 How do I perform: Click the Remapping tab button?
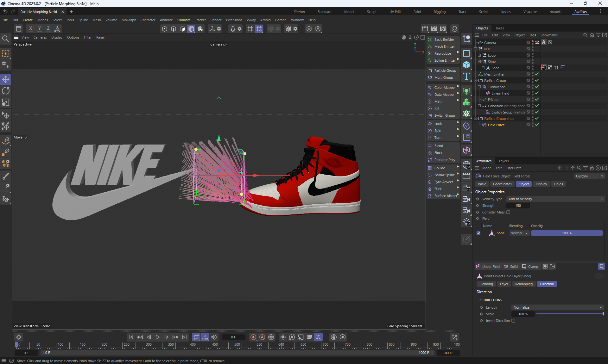pyautogui.click(x=523, y=284)
